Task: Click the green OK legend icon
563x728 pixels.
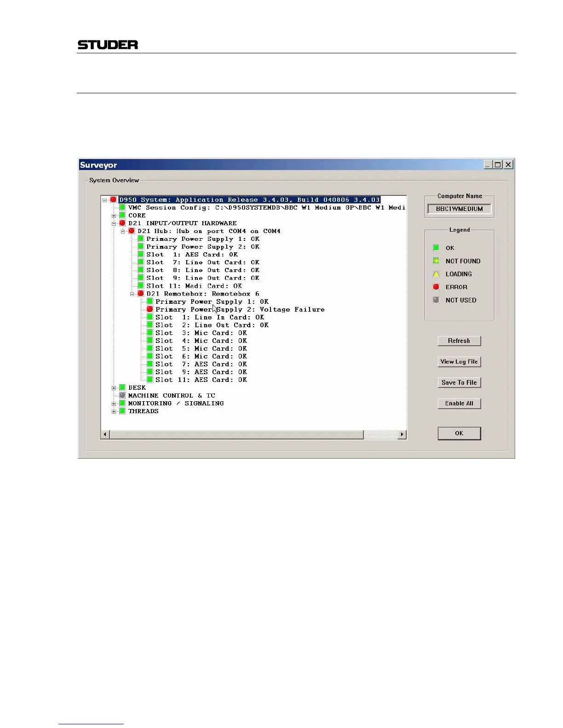Action: coord(436,248)
